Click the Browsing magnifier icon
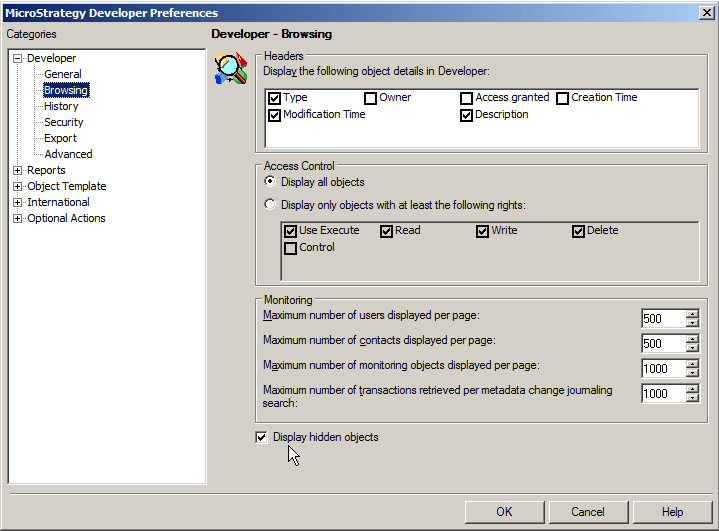 click(x=231, y=68)
